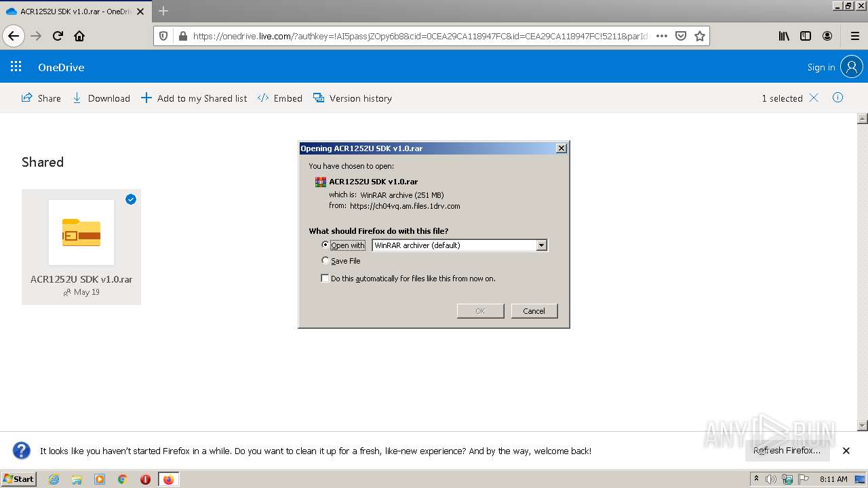Open media player taskbar icon
The image size is (868, 488).
click(100, 479)
